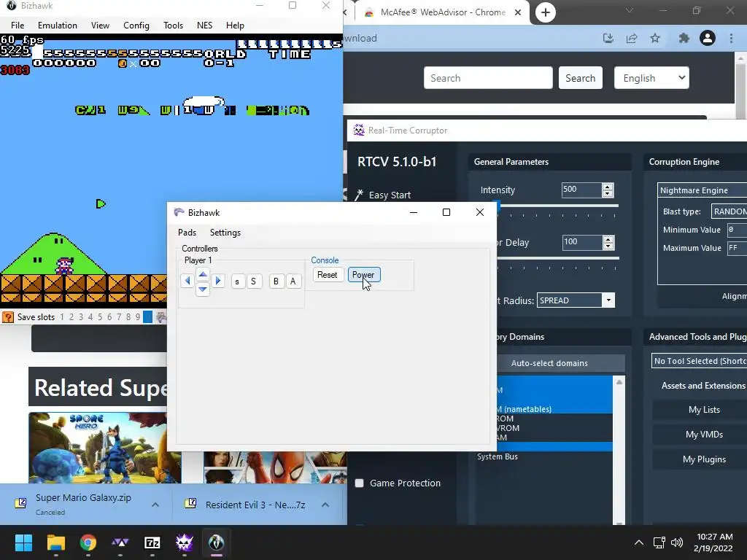Viewport: 747px width, 560px height.
Task: Click the Maximum Value field
Action: click(x=737, y=248)
